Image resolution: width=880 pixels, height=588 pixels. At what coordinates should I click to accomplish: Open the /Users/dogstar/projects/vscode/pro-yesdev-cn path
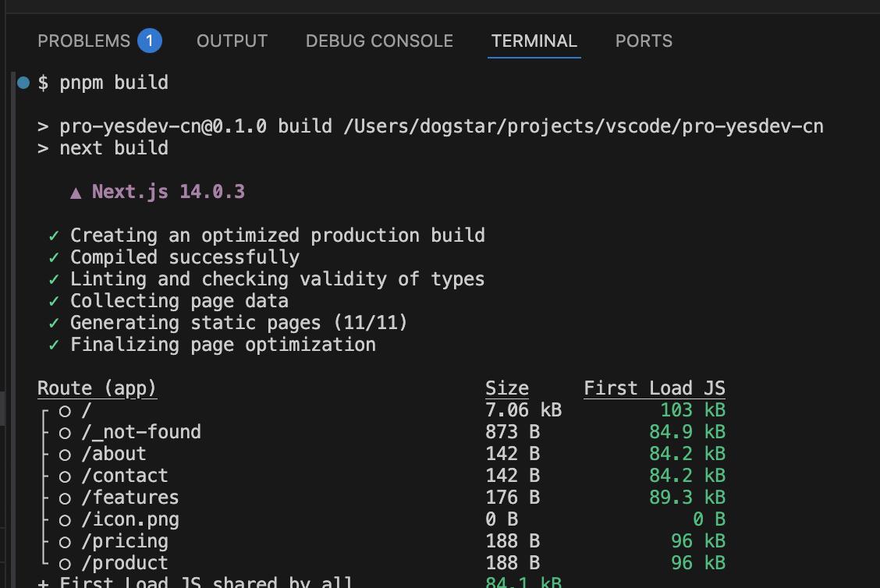[584, 126]
